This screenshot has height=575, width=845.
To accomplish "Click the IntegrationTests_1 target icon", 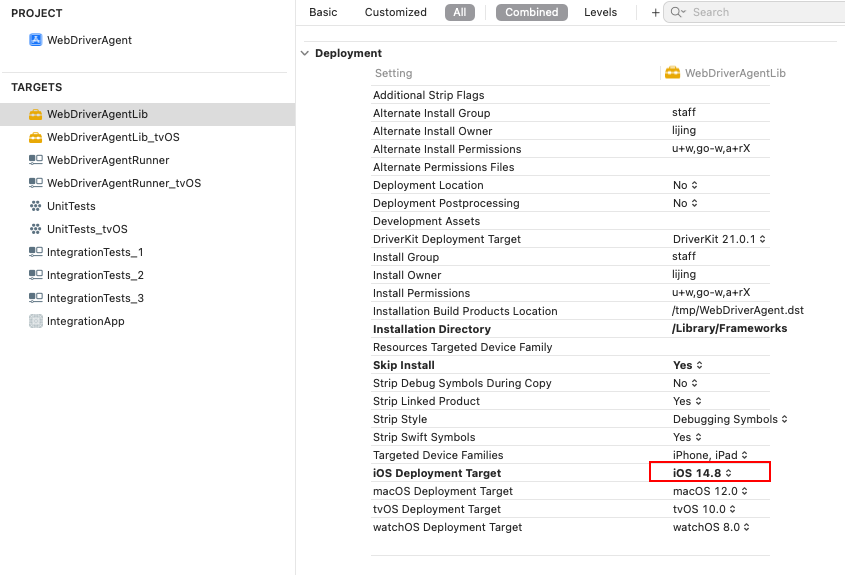I will point(36,252).
